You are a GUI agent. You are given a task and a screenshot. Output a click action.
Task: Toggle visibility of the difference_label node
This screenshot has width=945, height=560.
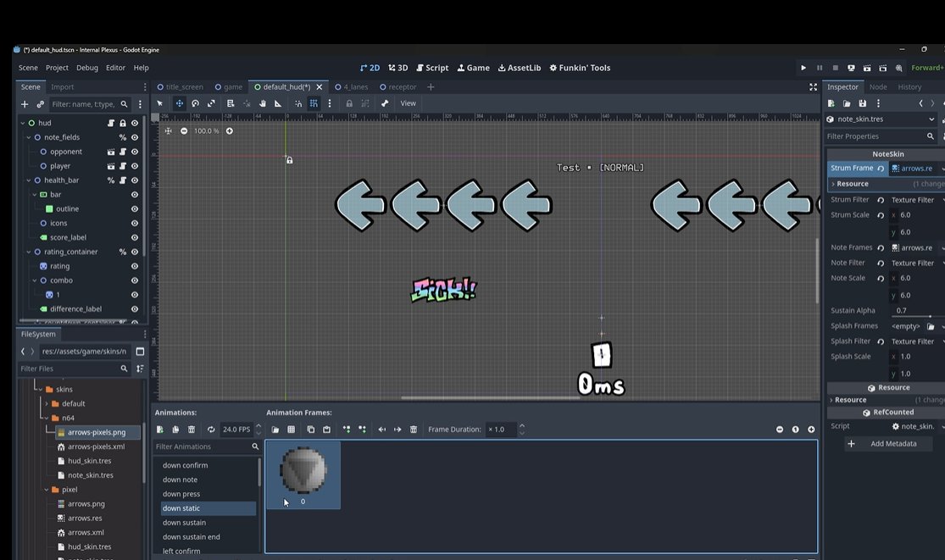[135, 309]
